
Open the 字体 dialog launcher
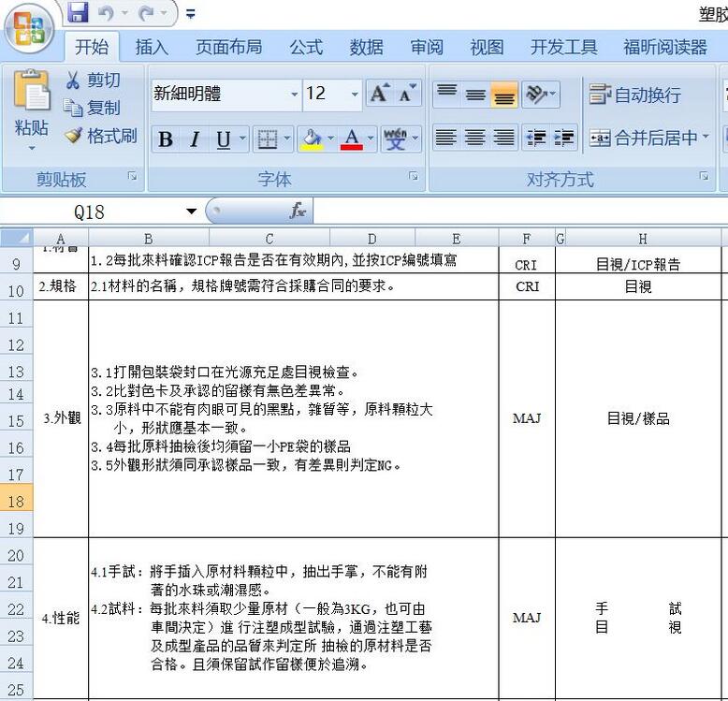tap(414, 175)
